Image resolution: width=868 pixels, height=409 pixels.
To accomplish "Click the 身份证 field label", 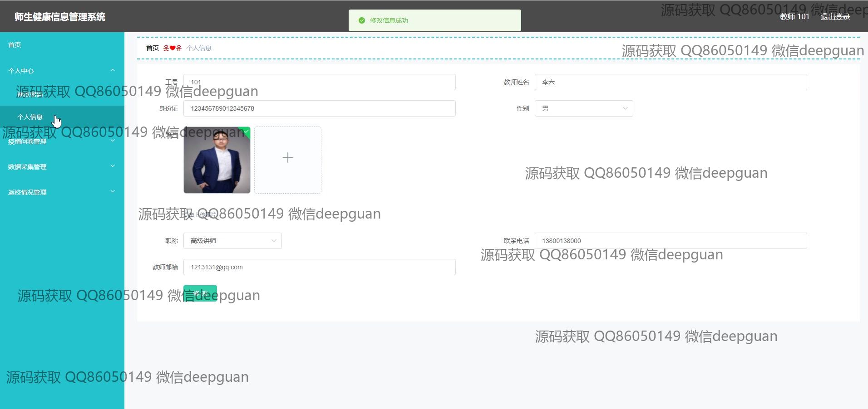I will pyautogui.click(x=168, y=108).
